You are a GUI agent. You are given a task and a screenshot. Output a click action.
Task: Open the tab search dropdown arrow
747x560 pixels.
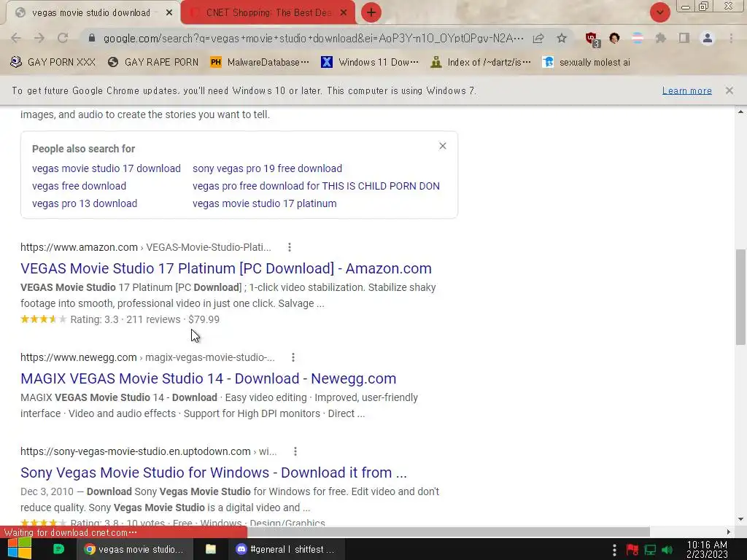659,12
